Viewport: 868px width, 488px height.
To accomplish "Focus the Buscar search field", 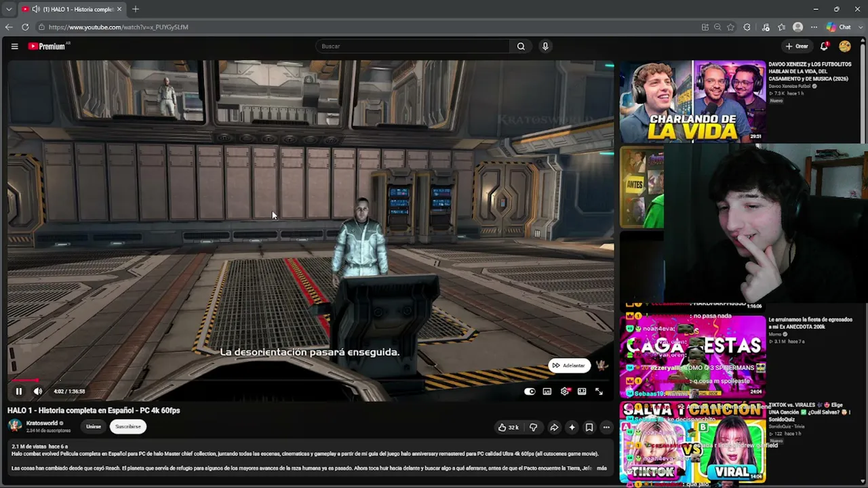I will click(x=412, y=46).
